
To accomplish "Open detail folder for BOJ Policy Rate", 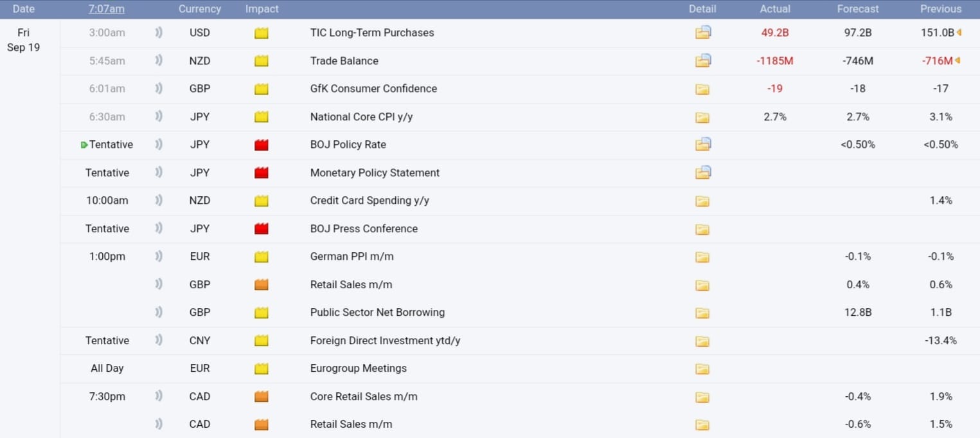I will (x=702, y=145).
